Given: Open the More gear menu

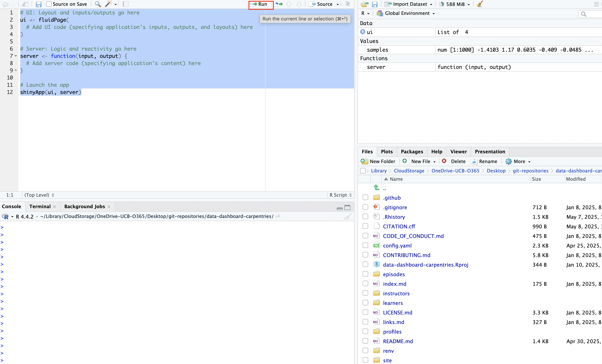Looking at the screenshot, I should [x=518, y=161].
